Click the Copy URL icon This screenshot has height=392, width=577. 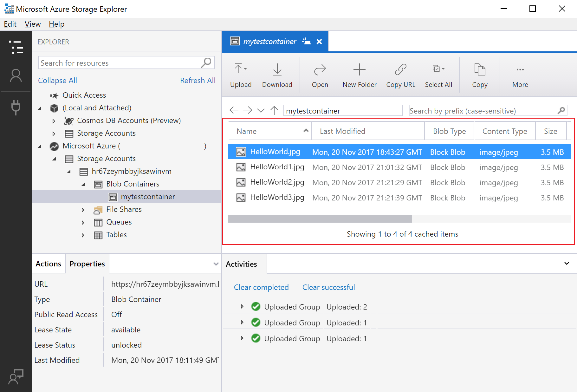pos(400,70)
